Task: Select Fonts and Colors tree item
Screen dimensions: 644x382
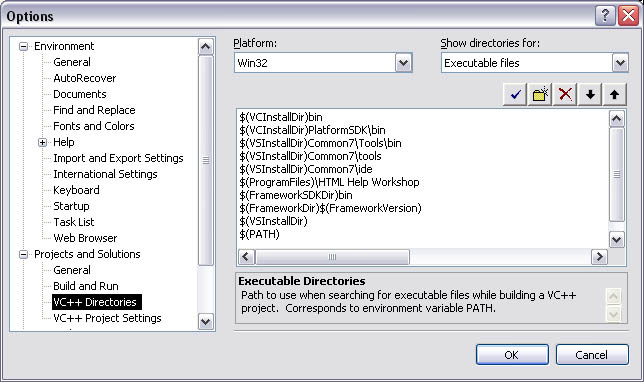Action: [94, 126]
